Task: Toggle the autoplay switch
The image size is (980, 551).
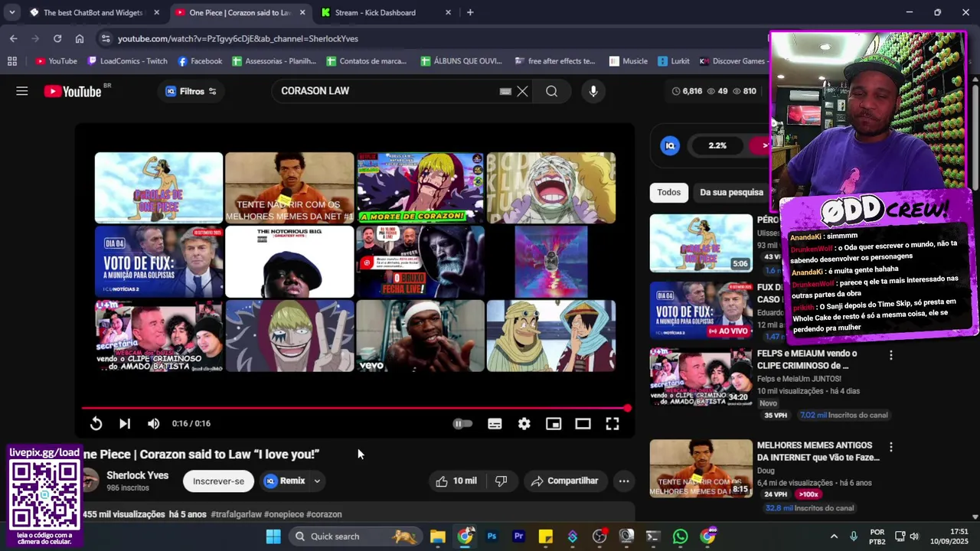Action: pos(462,423)
